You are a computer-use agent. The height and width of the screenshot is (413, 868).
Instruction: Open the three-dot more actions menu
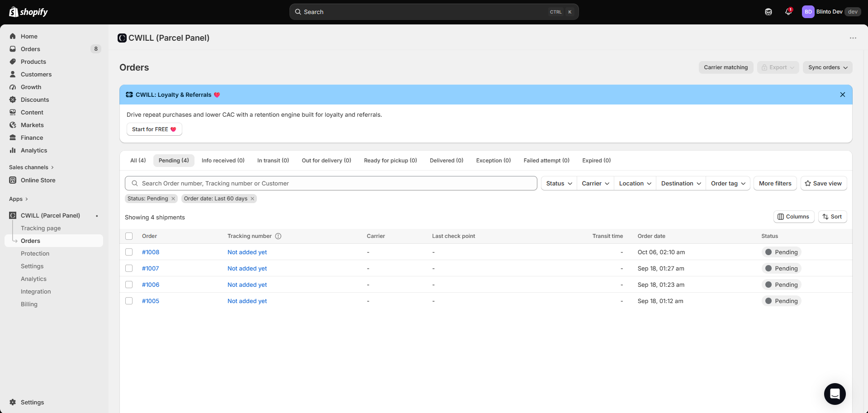[853, 38]
